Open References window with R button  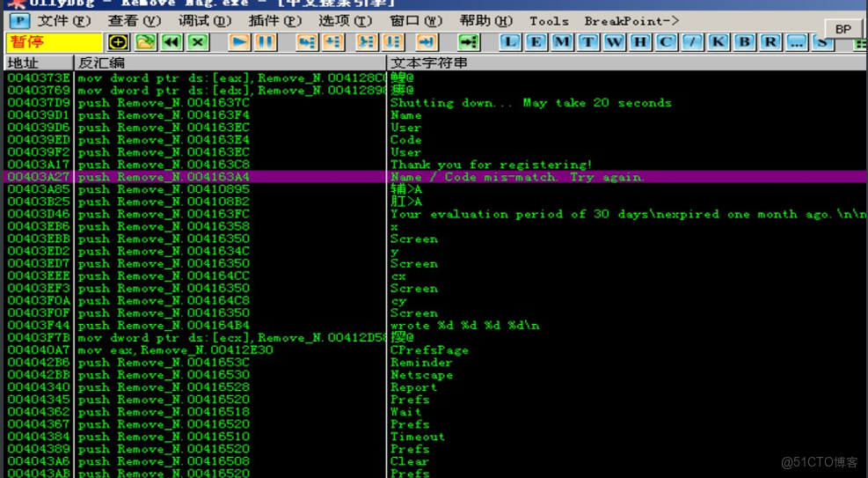pos(770,42)
